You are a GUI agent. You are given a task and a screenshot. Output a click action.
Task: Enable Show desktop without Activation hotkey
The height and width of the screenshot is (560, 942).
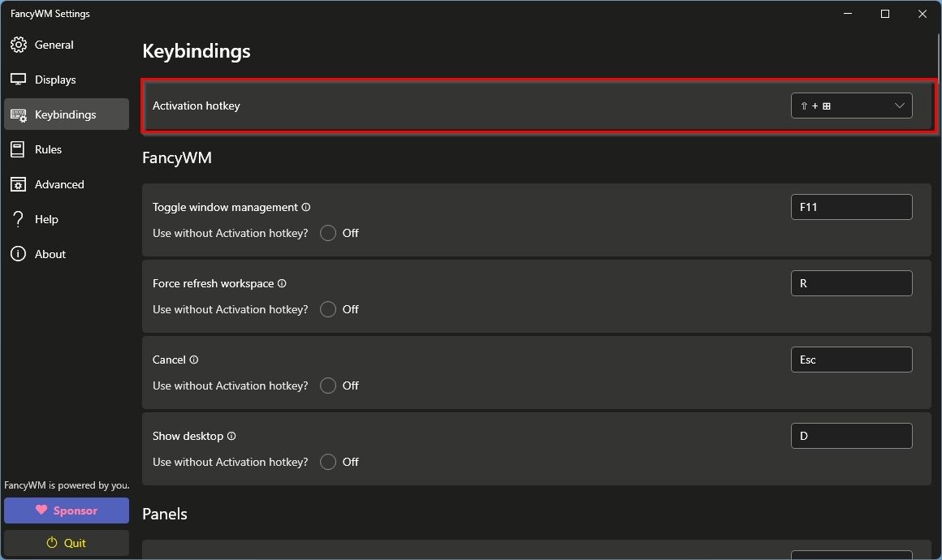pyautogui.click(x=328, y=462)
